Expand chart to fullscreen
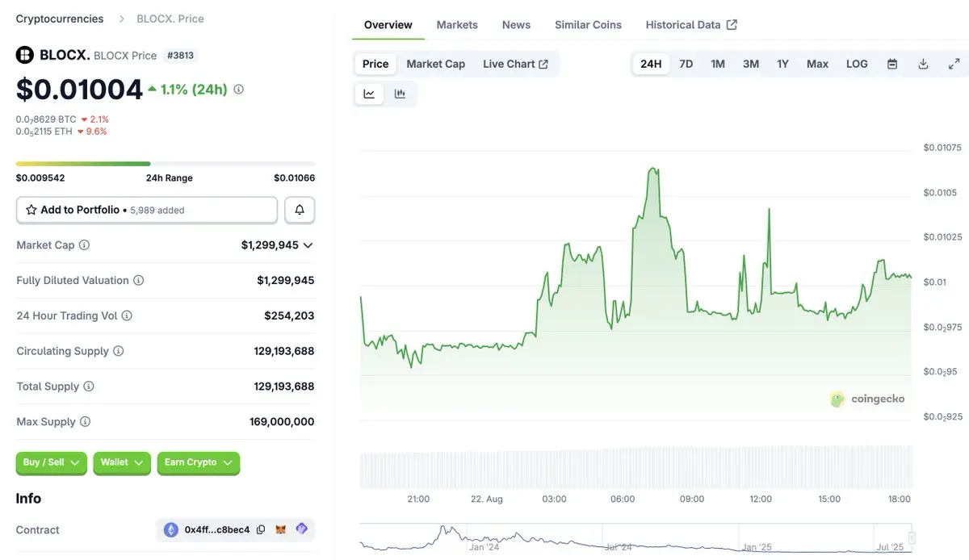969x560 pixels. pyautogui.click(x=954, y=64)
